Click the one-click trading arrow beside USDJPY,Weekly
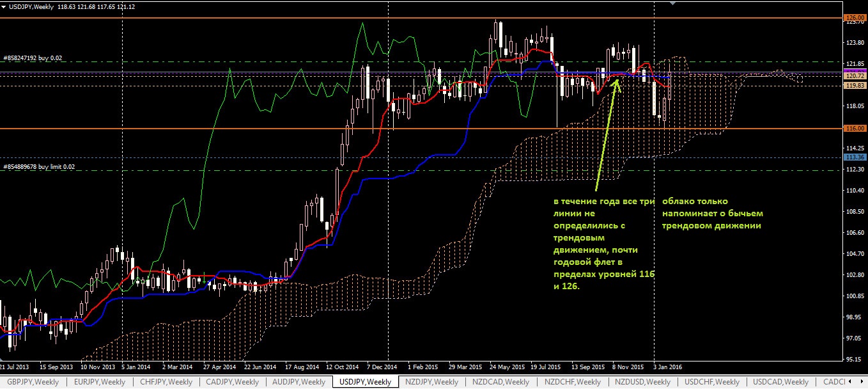868x389 pixels. pyautogui.click(x=4, y=6)
